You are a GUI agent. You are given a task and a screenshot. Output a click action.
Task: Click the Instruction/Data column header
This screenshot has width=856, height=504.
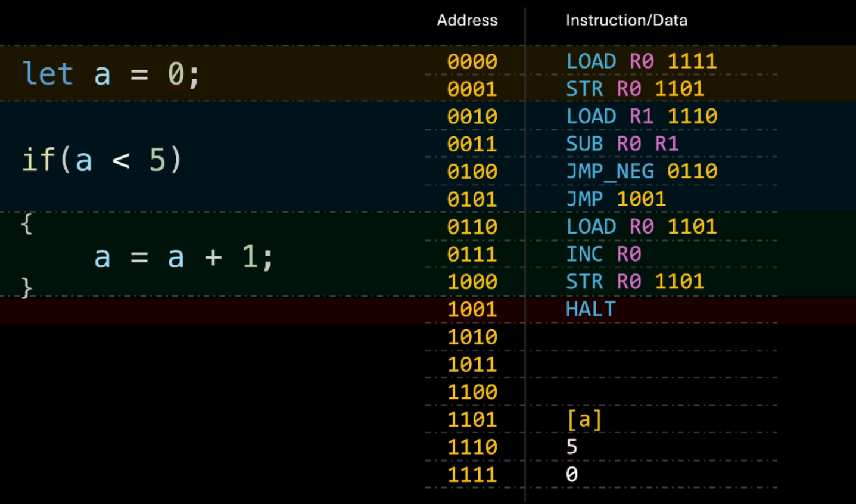tap(626, 20)
